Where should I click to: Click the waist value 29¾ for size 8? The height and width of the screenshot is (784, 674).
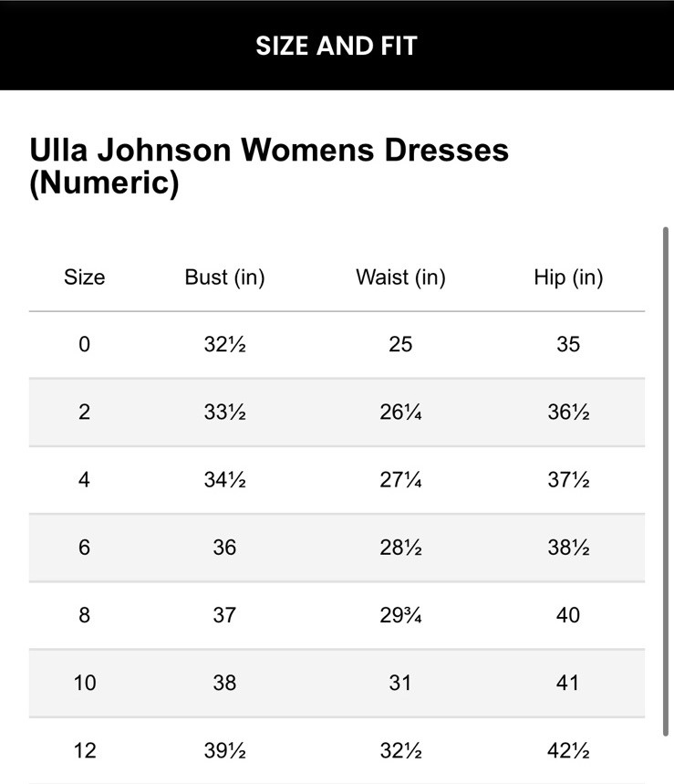400,615
